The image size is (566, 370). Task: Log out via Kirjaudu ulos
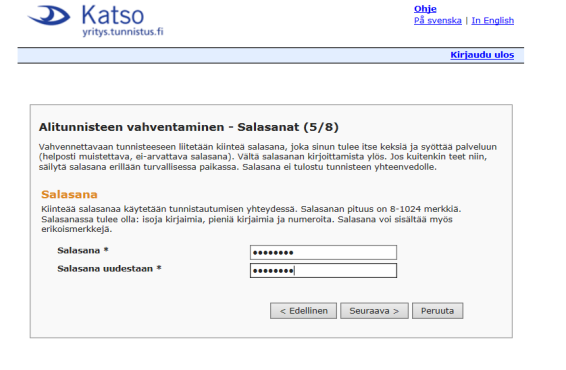482,55
